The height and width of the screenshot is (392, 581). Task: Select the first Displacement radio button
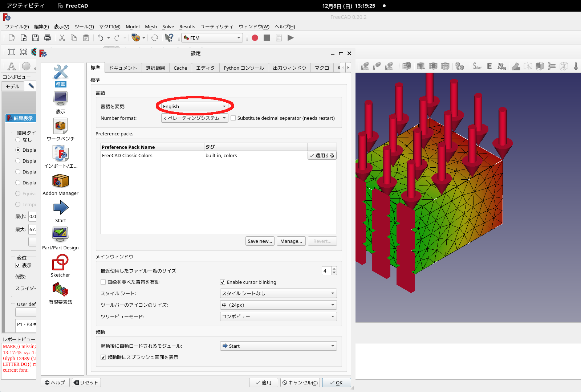(18, 150)
